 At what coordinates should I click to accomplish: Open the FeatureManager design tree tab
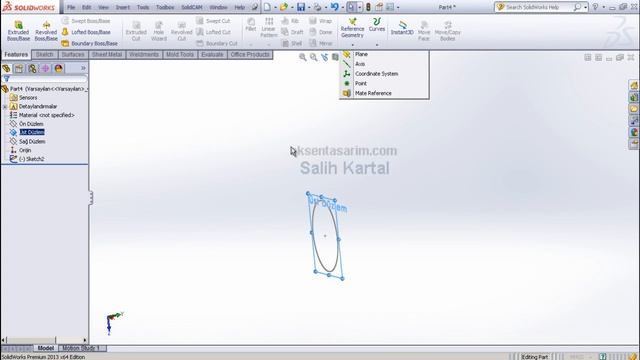[x=6, y=68]
